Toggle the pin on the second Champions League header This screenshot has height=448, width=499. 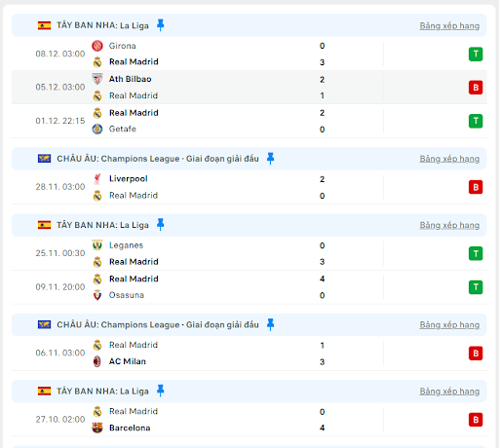(x=270, y=324)
